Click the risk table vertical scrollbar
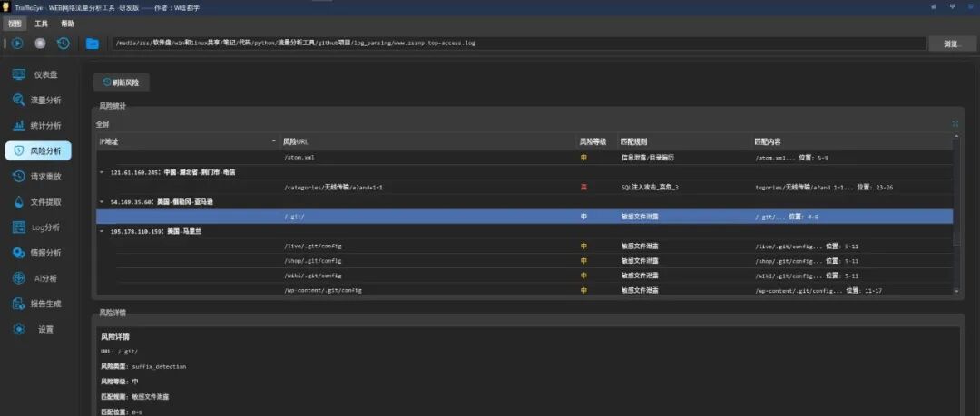 956,212
